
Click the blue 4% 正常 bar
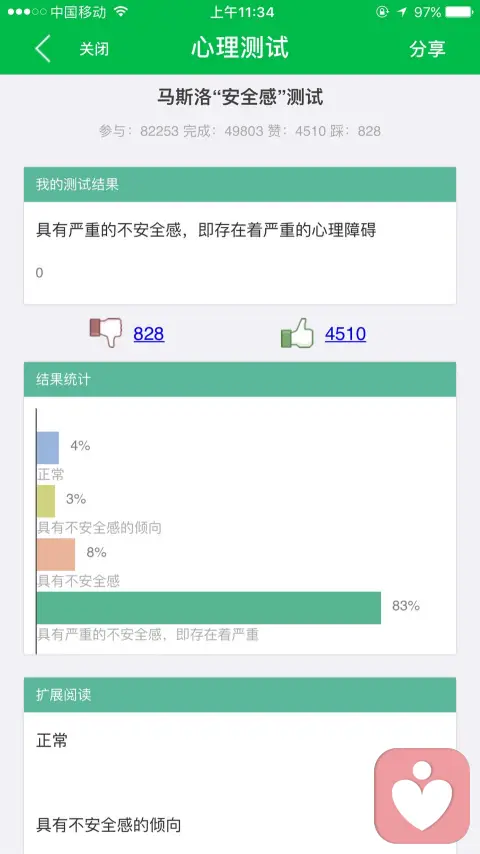(x=47, y=448)
